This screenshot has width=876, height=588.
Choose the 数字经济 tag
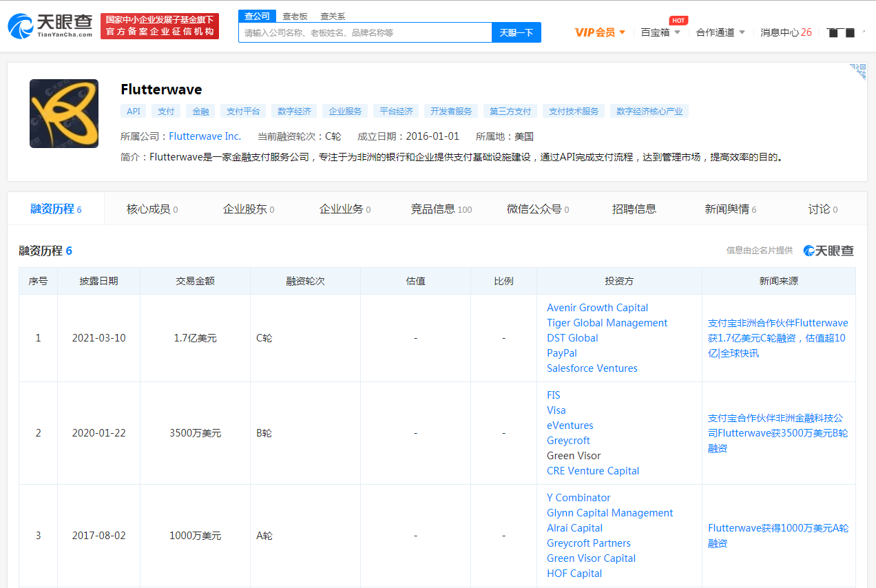(x=294, y=111)
